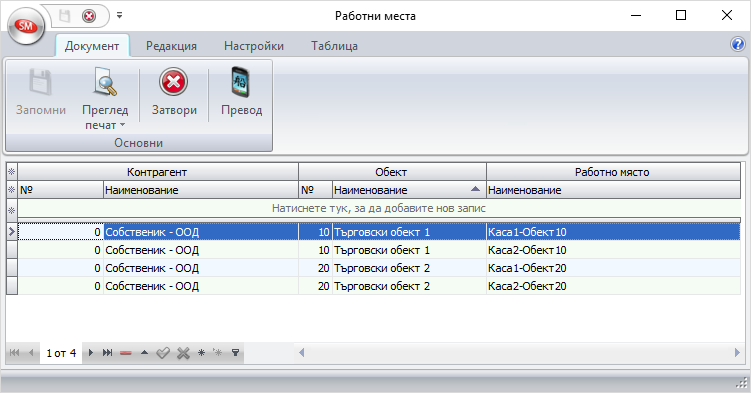Select cell Каса2-Обект10
This screenshot has height=393, width=751.
(613, 250)
